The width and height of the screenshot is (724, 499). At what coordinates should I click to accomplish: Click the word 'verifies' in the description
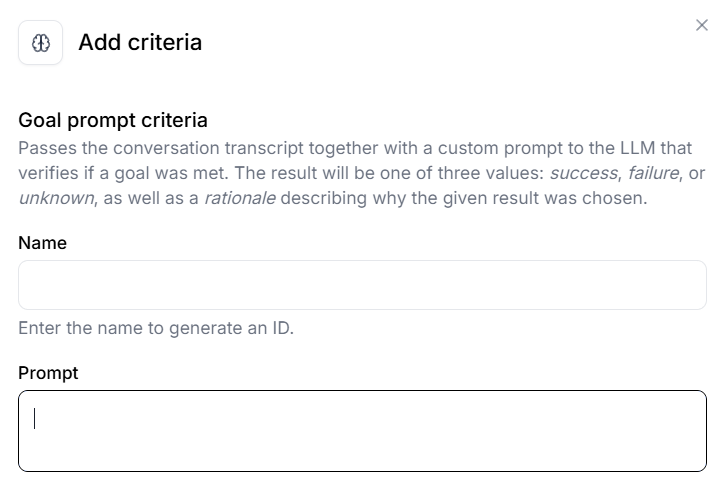(48, 173)
